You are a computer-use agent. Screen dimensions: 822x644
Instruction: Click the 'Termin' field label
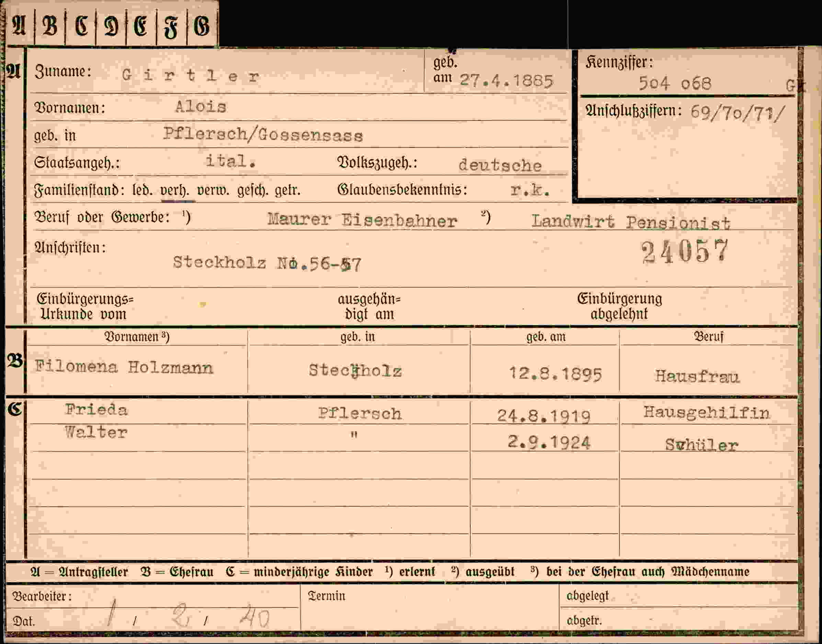(x=327, y=596)
